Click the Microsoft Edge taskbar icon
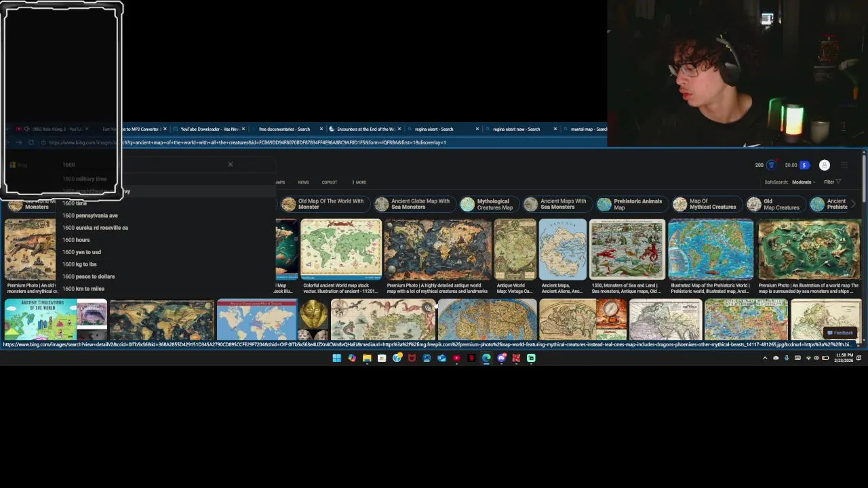 [x=486, y=358]
